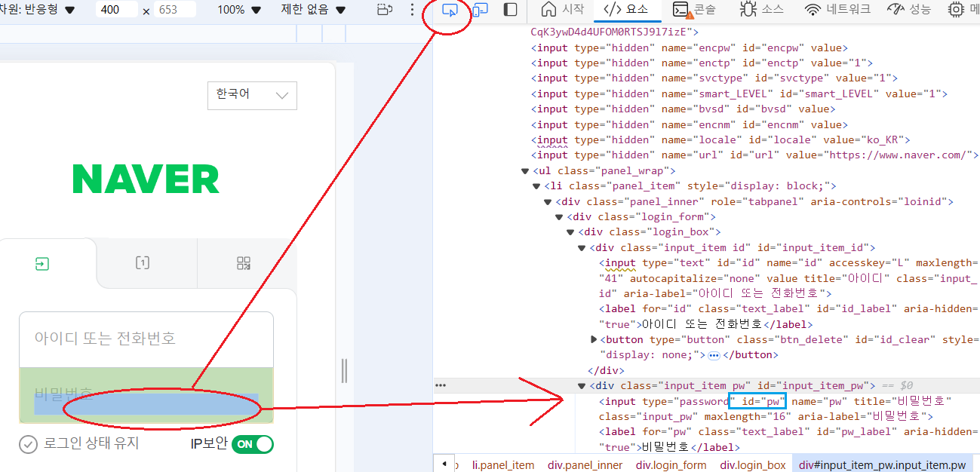Select the ID login tab icon
The image size is (980, 472).
point(42,263)
